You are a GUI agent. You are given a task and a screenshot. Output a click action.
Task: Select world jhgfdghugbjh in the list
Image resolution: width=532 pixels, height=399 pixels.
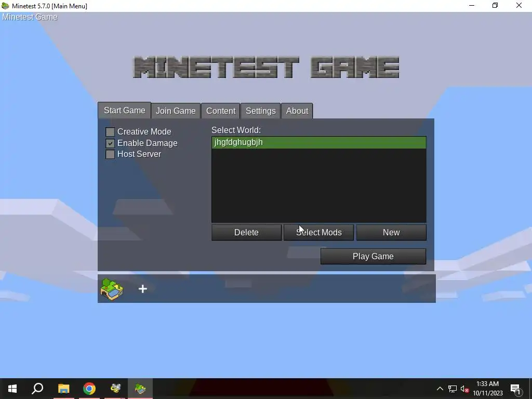[x=319, y=142]
